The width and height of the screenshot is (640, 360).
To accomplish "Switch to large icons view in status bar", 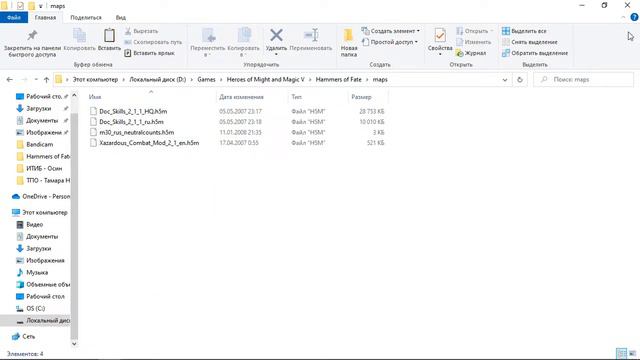I will pyautogui.click(x=632, y=353).
